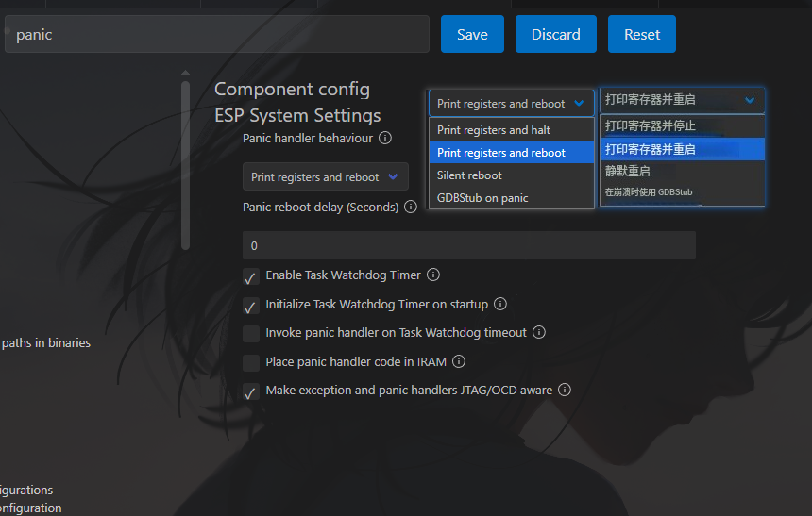Toggle Make exception and panic handlers JTAG/OCD aware
Image resolution: width=812 pixels, height=516 pixels.
(x=251, y=391)
